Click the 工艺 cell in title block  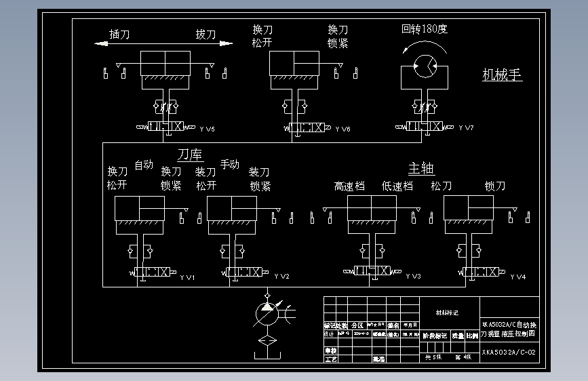[331, 359]
